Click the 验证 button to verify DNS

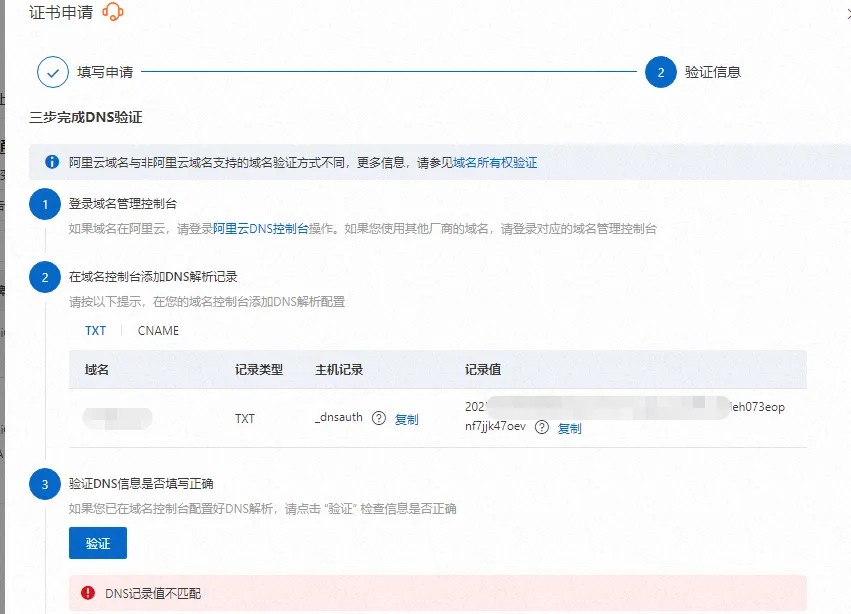(x=97, y=543)
